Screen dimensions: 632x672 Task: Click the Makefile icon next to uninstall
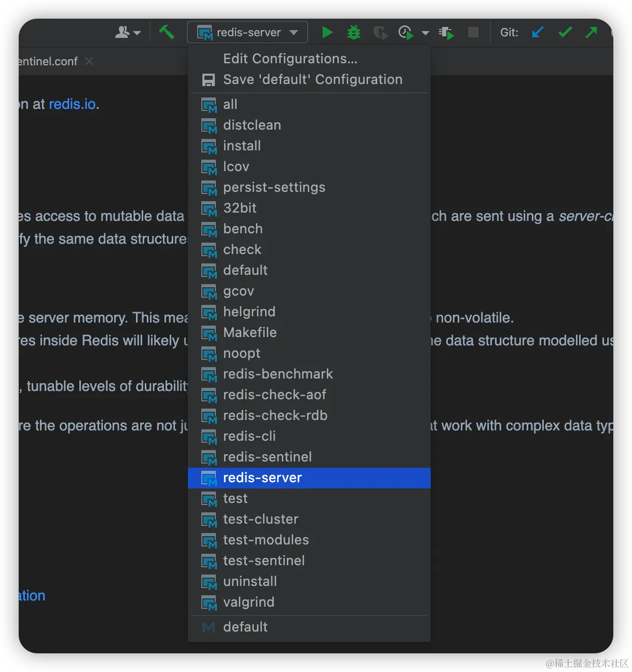click(209, 582)
